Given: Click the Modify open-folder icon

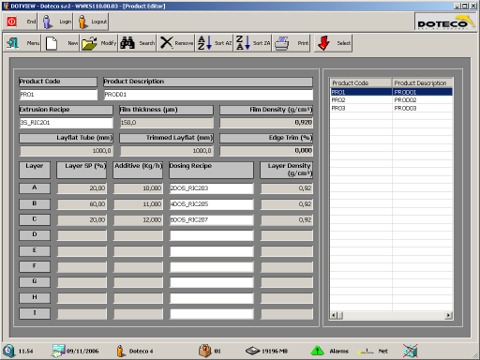Looking at the screenshot, I should [x=89, y=43].
